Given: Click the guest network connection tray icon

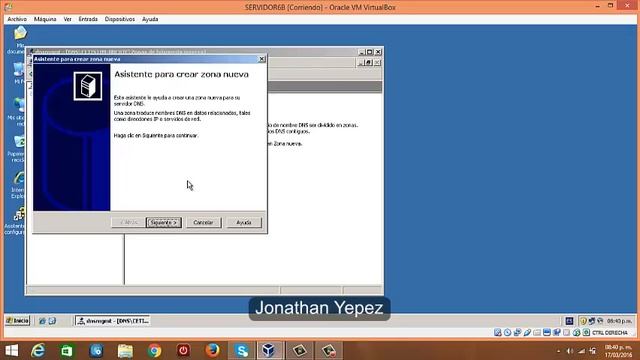Looking at the screenshot, I should (591, 321).
